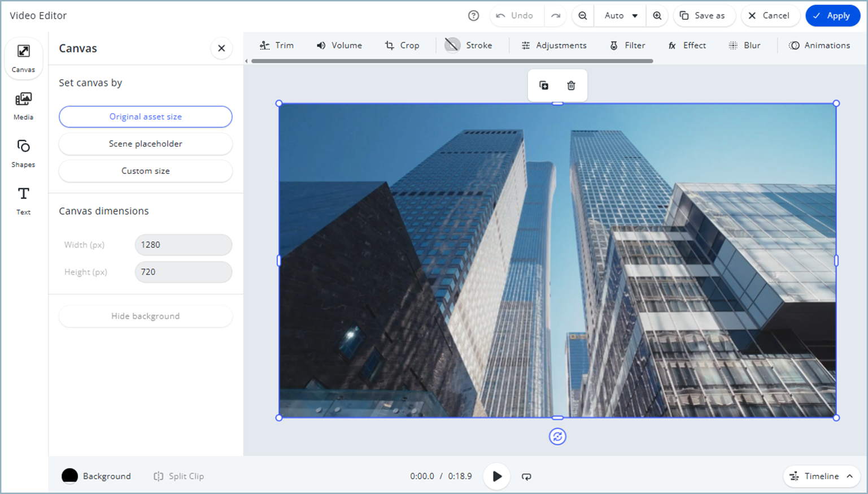Open the Volume control
The height and width of the screenshot is (494, 868).
click(x=339, y=45)
